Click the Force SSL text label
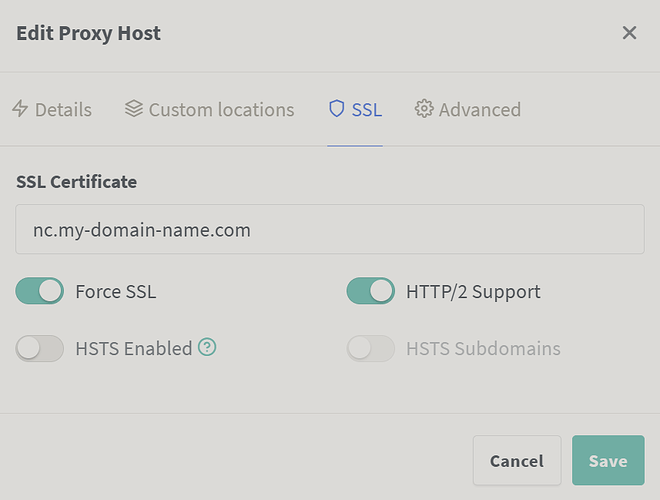 coord(116,292)
